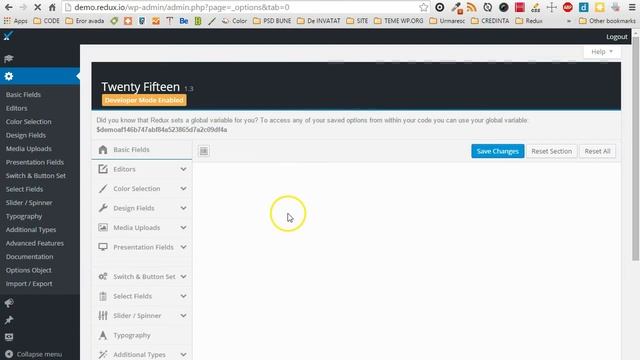Click the browser back arrow
This screenshot has height=360, width=640.
(9, 7)
